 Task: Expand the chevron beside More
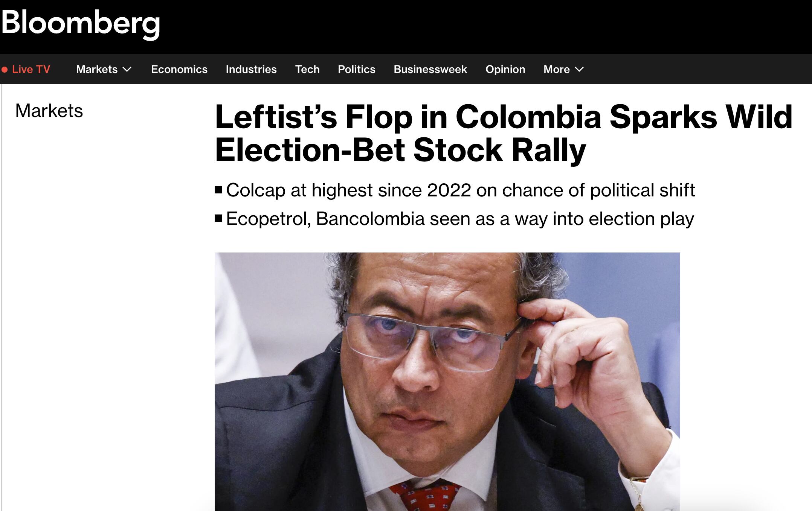click(x=580, y=70)
